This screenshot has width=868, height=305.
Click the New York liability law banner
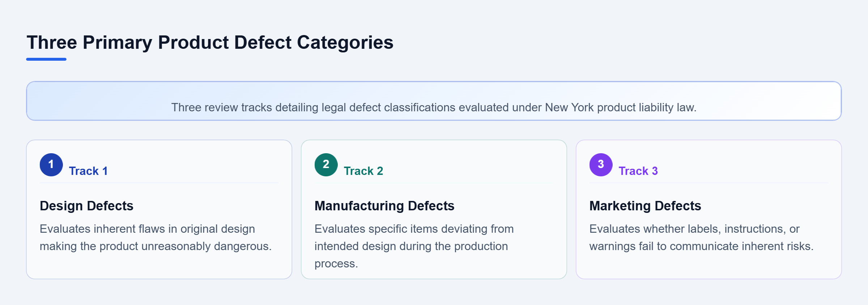tap(434, 101)
